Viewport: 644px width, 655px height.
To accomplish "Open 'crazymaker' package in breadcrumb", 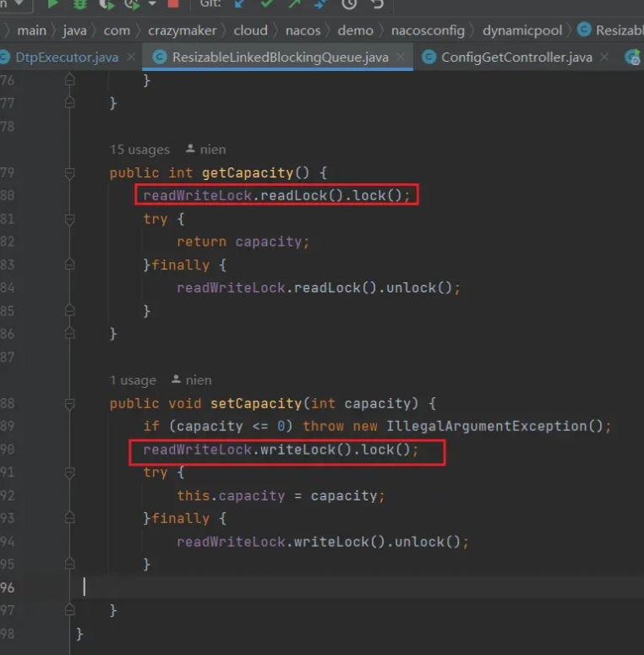I will point(182,30).
